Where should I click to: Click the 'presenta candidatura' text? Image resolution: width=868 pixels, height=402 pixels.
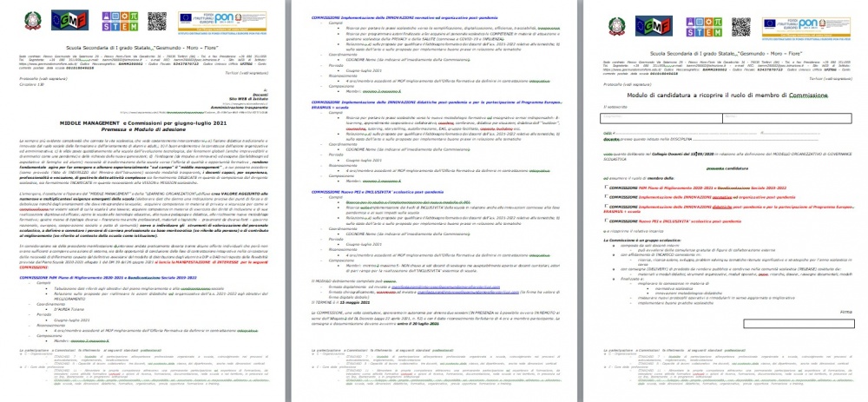(727, 168)
